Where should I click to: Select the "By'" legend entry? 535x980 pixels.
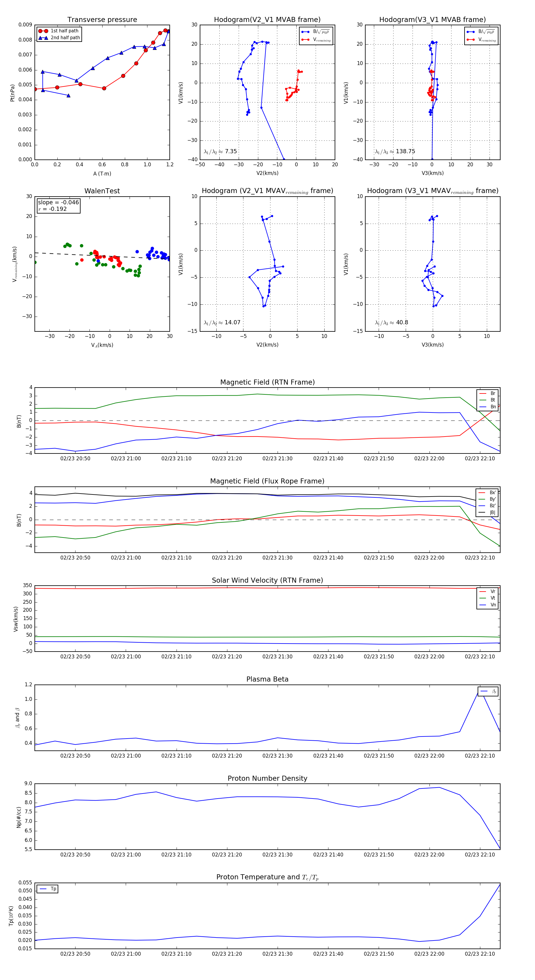click(x=487, y=499)
